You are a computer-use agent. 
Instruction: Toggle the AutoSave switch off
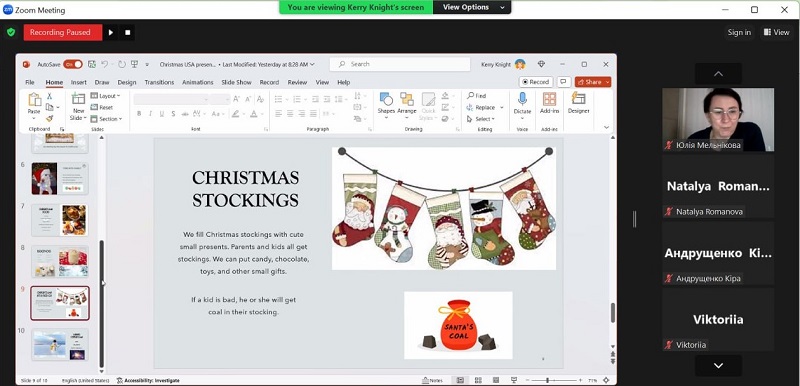tap(72, 64)
